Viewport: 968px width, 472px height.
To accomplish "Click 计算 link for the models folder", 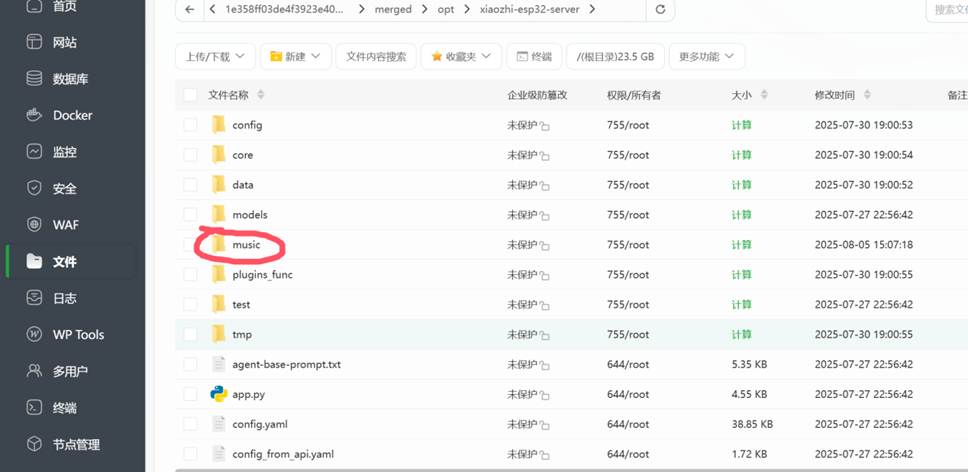I will point(741,215).
